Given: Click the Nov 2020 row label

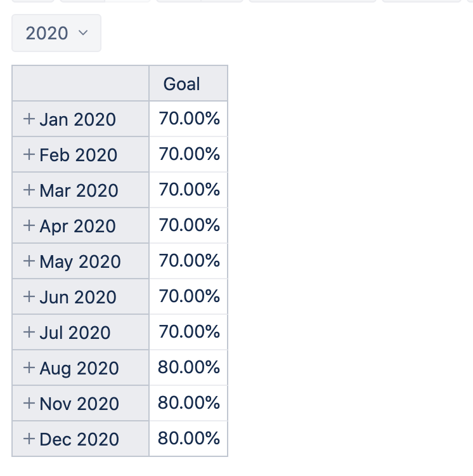Looking at the screenshot, I should coord(79,404).
